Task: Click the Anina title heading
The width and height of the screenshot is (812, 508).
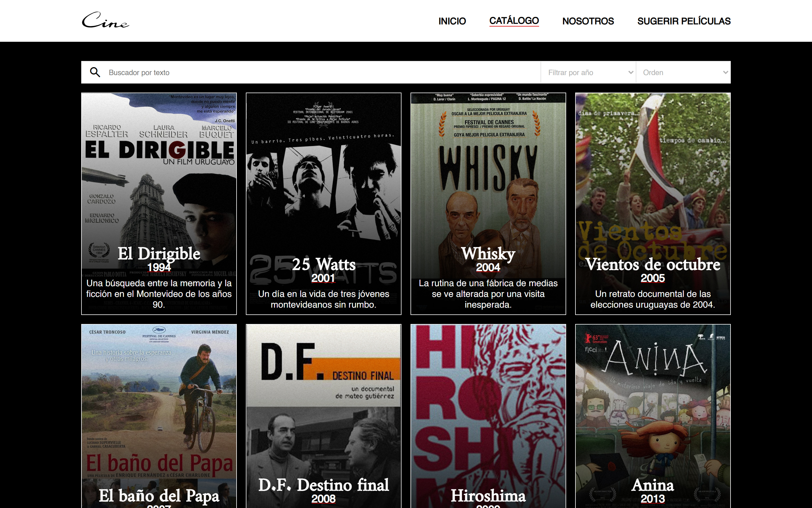Action: click(x=653, y=485)
